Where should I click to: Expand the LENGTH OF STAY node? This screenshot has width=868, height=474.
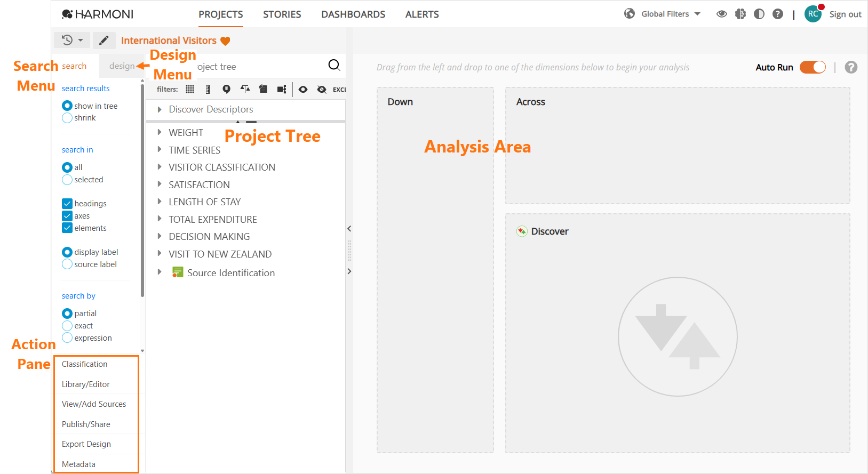tap(159, 202)
